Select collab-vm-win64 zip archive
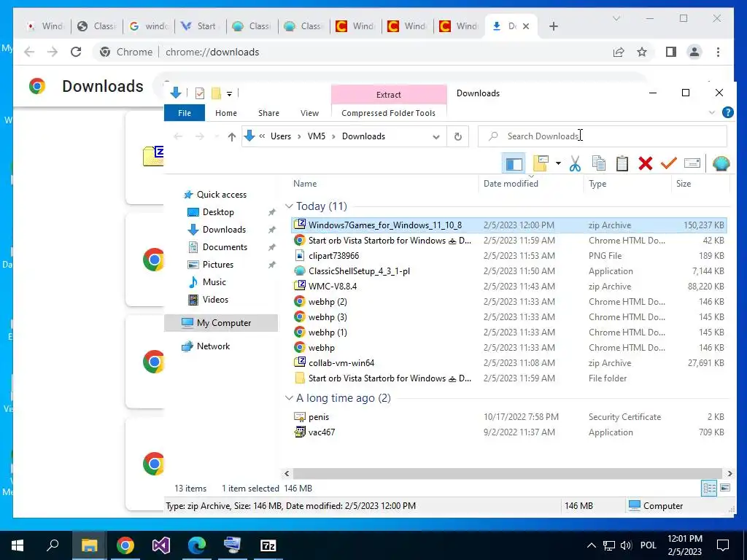The image size is (747, 560). click(341, 363)
